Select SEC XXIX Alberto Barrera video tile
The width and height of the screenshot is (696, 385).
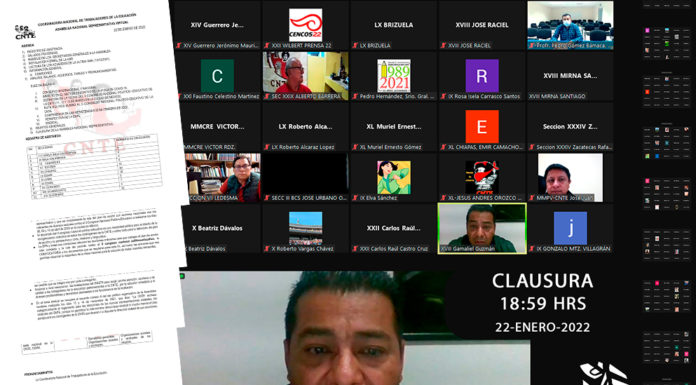(x=305, y=76)
